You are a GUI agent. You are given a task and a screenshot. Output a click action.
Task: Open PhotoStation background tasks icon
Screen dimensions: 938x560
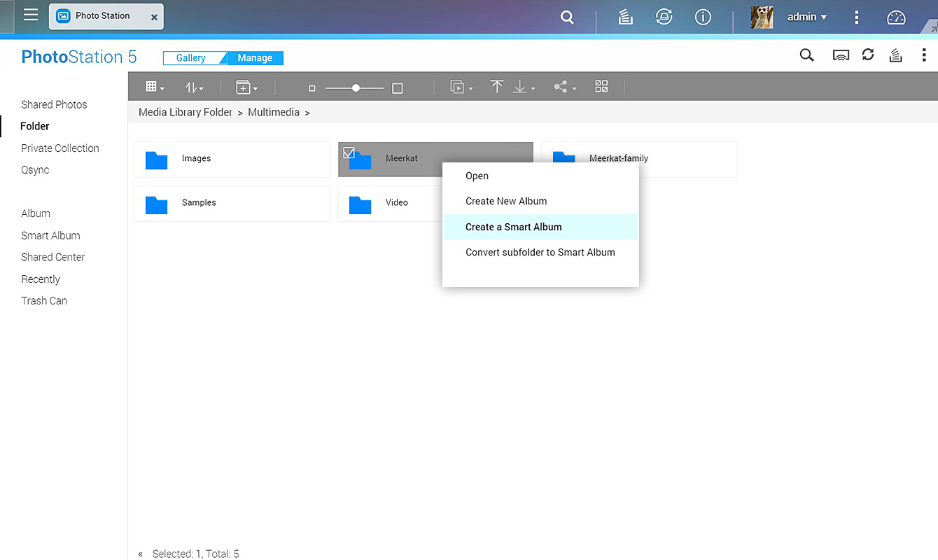(x=895, y=55)
